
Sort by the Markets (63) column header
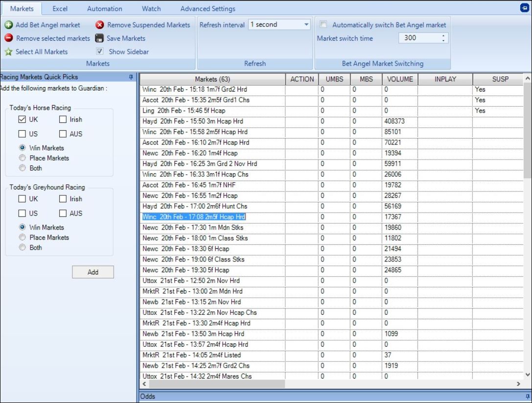pyautogui.click(x=212, y=79)
